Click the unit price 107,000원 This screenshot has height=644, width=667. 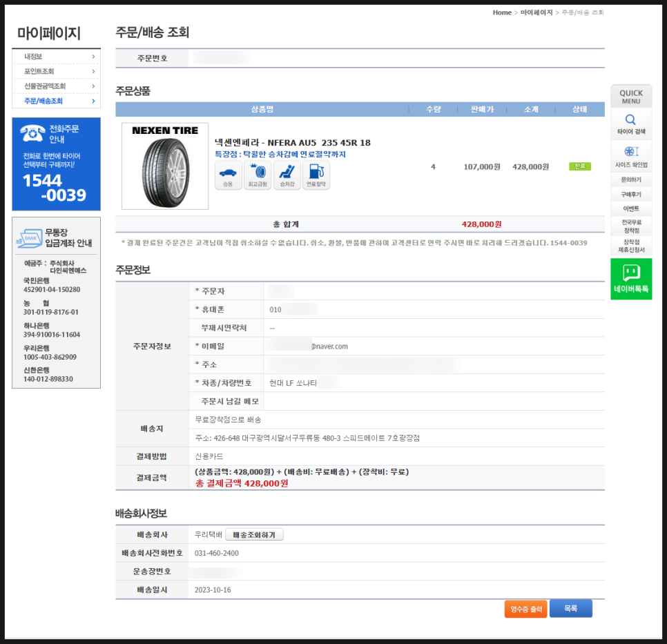[482, 167]
